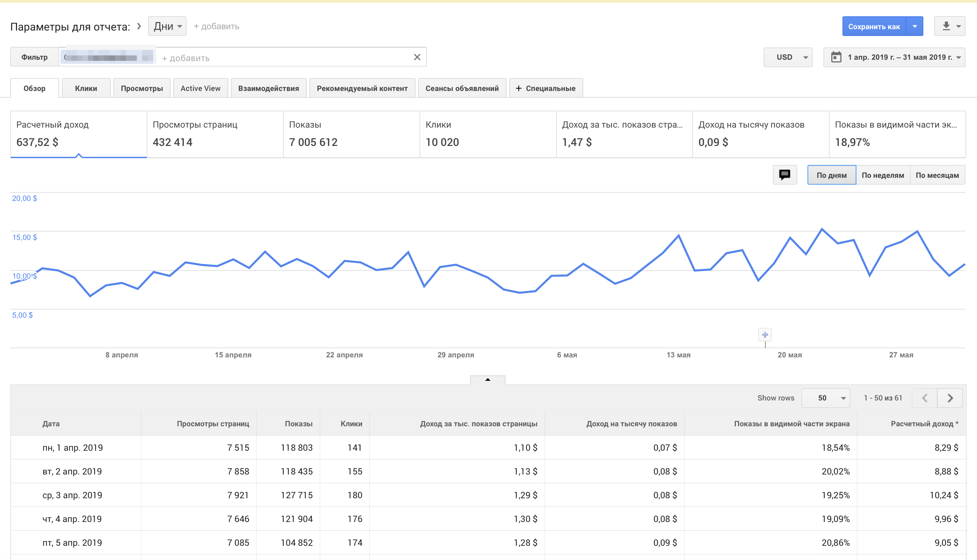
Task: Click the calendar icon in date range
Action: click(836, 57)
